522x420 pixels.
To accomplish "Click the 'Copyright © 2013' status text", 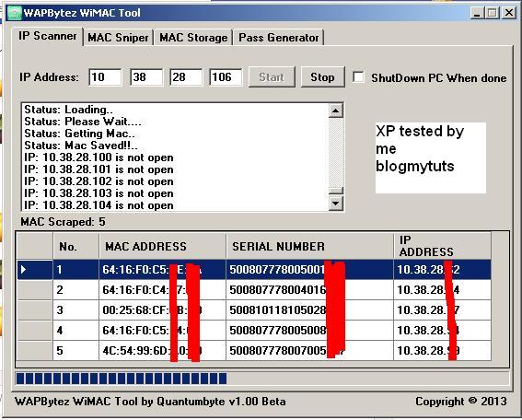I will point(461,402).
